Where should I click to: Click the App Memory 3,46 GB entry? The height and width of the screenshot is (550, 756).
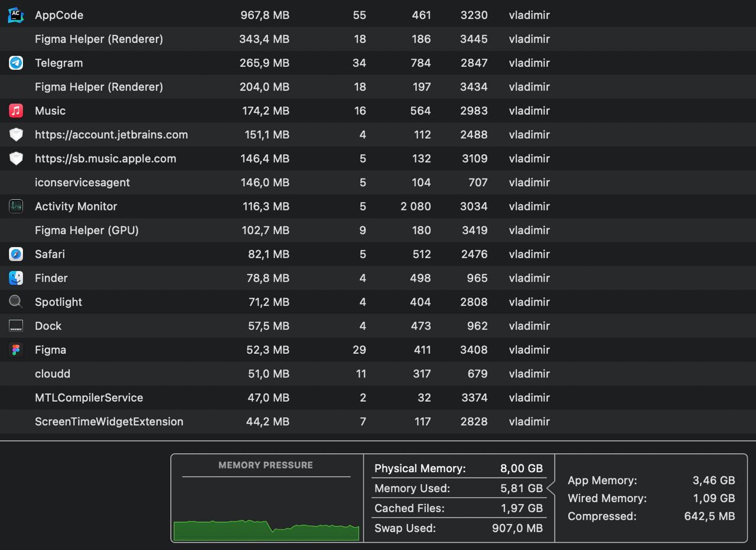[651, 480]
